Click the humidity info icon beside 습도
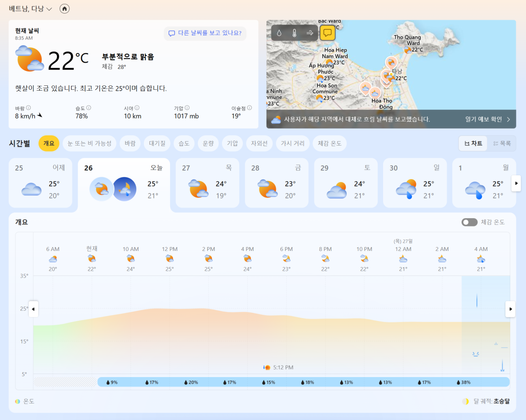The width and height of the screenshot is (526, 420). pyautogui.click(x=89, y=108)
